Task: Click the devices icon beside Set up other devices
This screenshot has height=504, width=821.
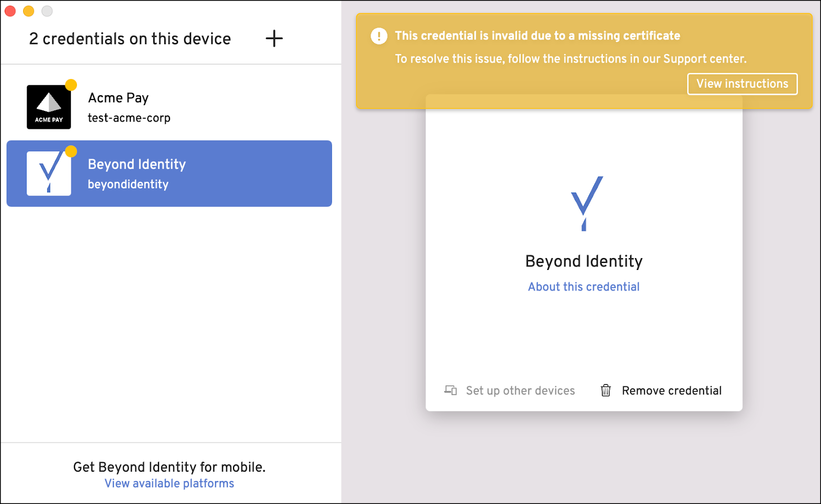Action: (450, 391)
